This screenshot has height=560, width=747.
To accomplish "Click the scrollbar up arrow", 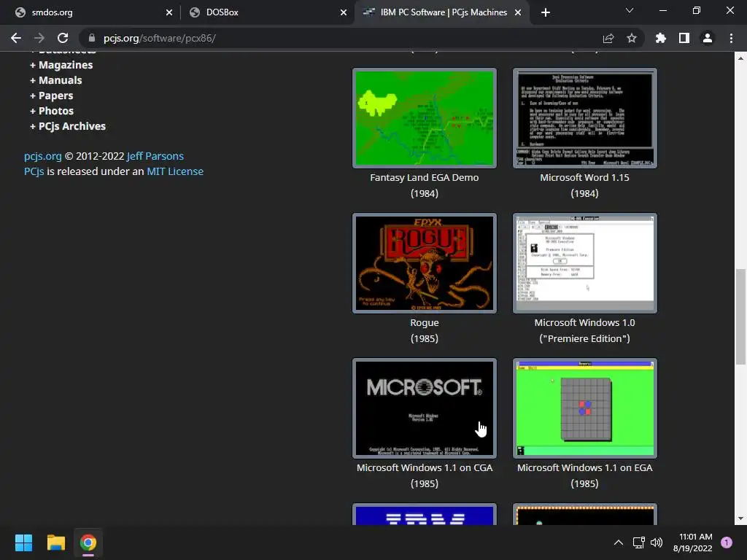I will pos(740,58).
